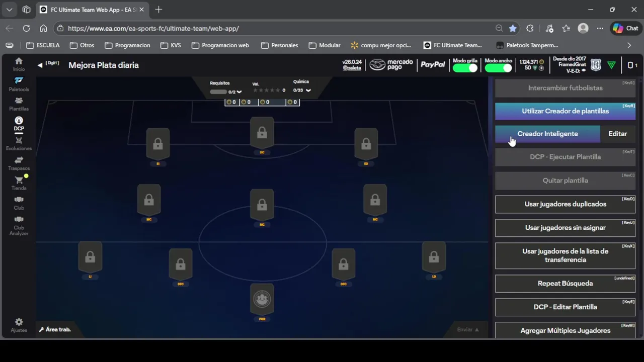Go to the Inicio home section
The height and width of the screenshot is (362, 644).
pyautogui.click(x=19, y=65)
